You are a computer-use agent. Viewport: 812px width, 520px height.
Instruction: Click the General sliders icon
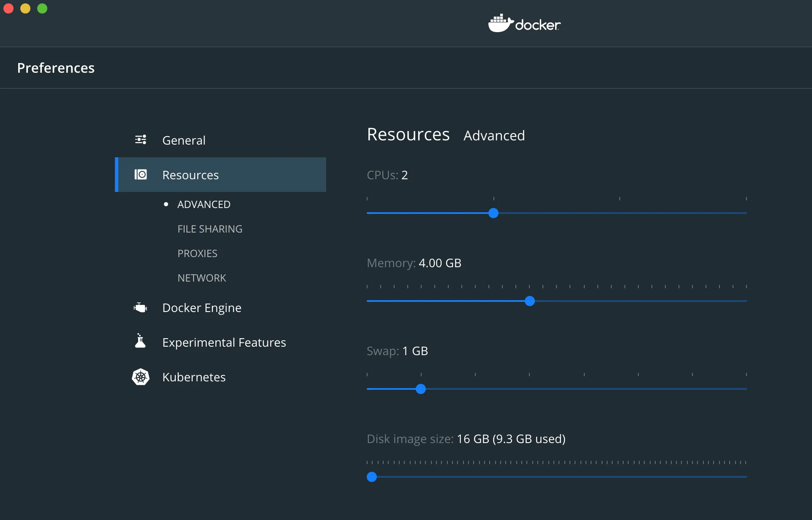[x=141, y=140]
